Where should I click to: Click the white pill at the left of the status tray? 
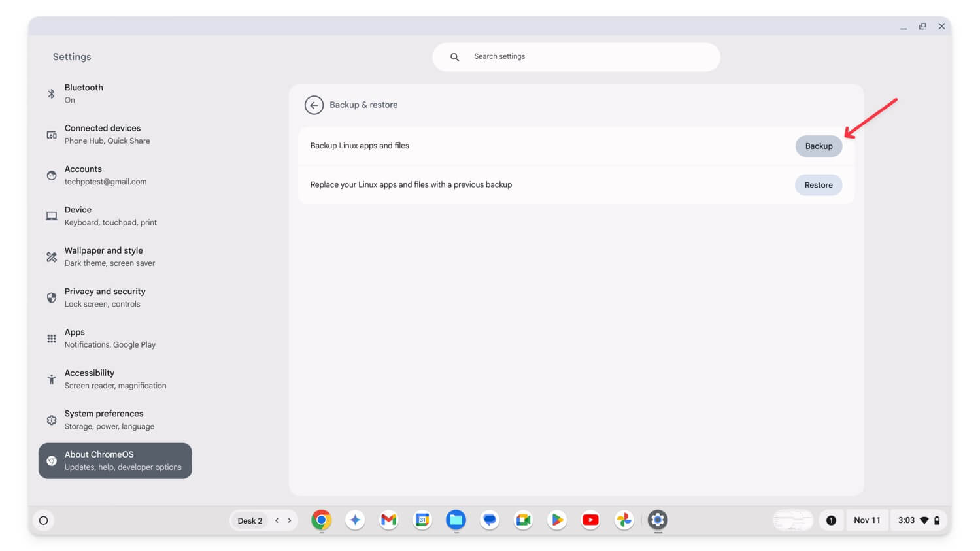pyautogui.click(x=793, y=520)
